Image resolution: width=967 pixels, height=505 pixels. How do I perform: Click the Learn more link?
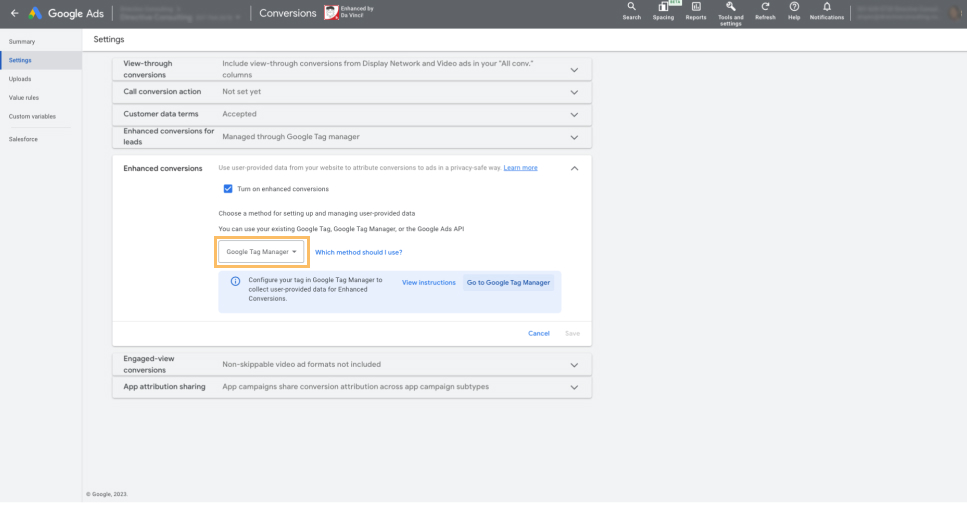(x=520, y=168)
